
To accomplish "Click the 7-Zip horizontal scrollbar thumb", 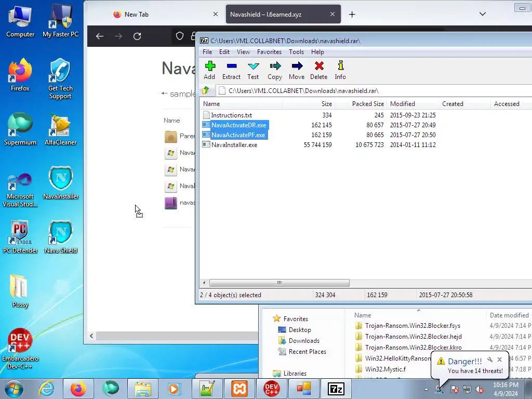I will click(279, 283).
